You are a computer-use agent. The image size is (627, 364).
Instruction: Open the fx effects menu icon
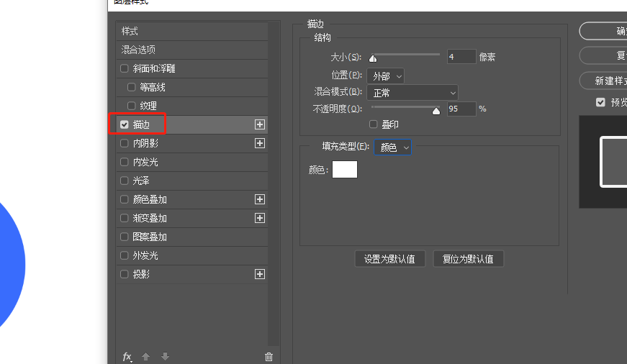pyautogui.click(x=127, y=356)
